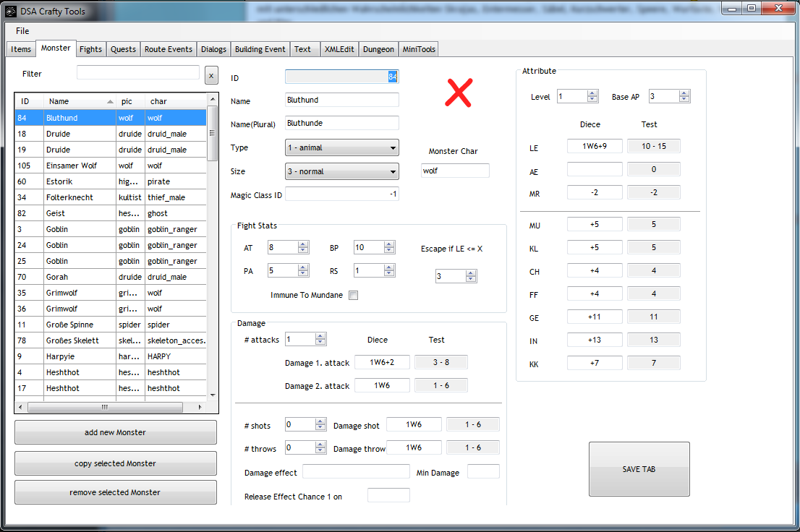Click the # throws spinner arrows
Screen dimensions: 800x532
[x=320, y=447]
